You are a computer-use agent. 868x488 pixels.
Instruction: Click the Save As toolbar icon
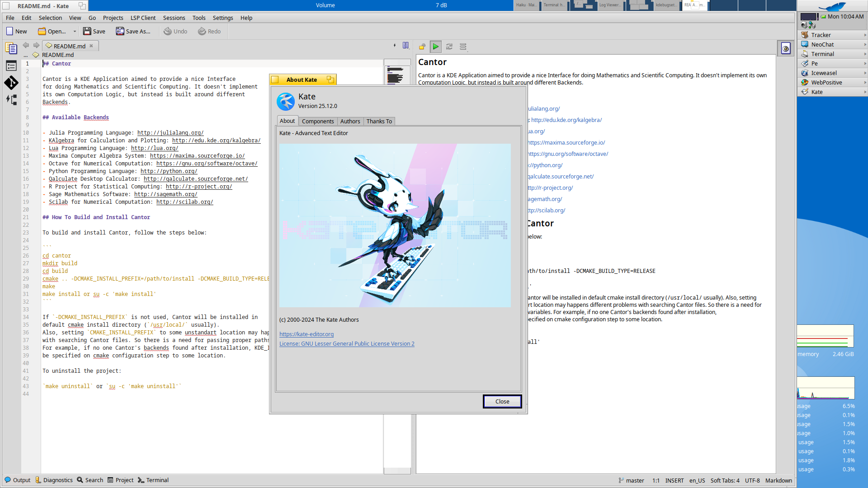pos(120,31)
